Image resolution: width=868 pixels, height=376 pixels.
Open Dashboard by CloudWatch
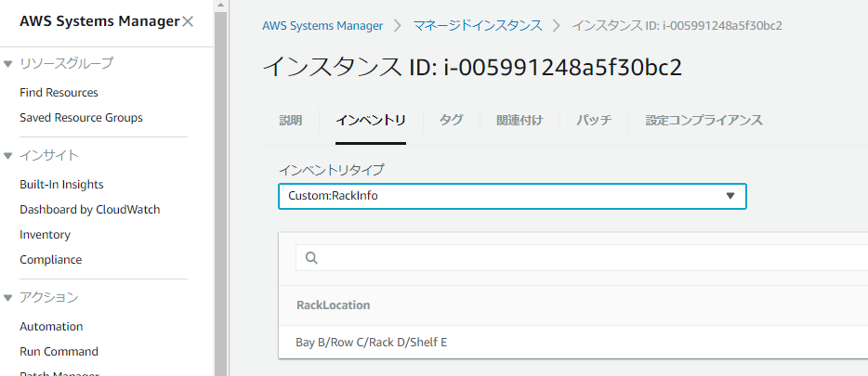tap(89, 210)
